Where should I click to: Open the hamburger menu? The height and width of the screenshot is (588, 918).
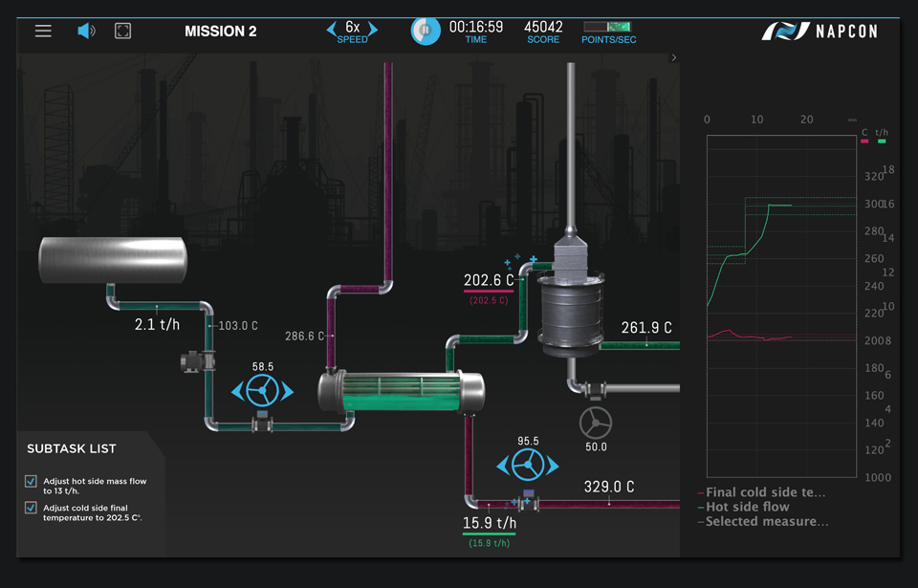[x=43, y=31]
